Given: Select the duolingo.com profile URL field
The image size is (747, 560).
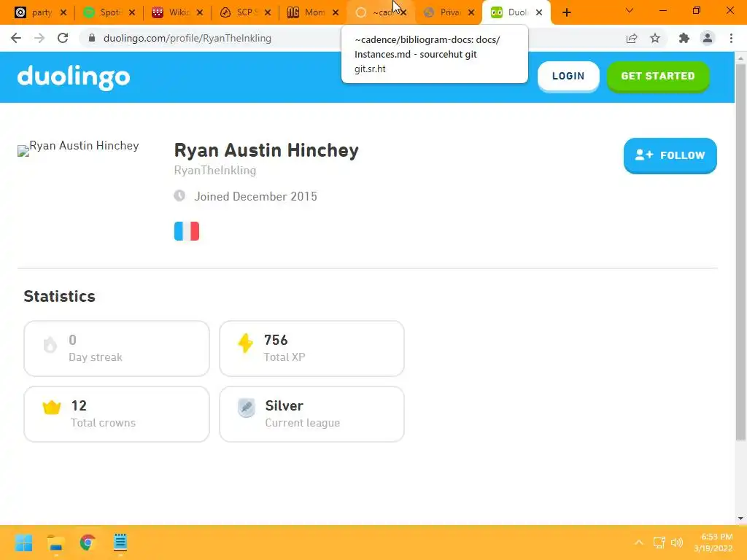Looking at the screenshot, I should (x=187, y=38).
